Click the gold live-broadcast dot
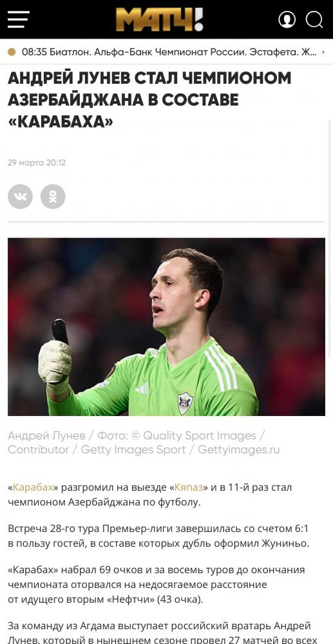 pos(12,52)
